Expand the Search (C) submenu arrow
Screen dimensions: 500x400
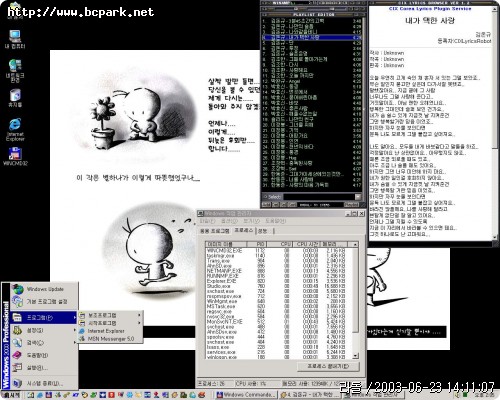75,343
